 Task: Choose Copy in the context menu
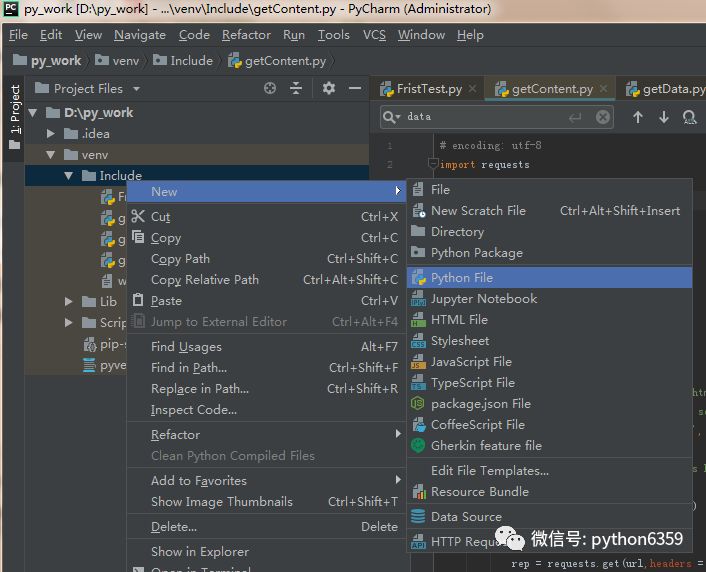267,237
